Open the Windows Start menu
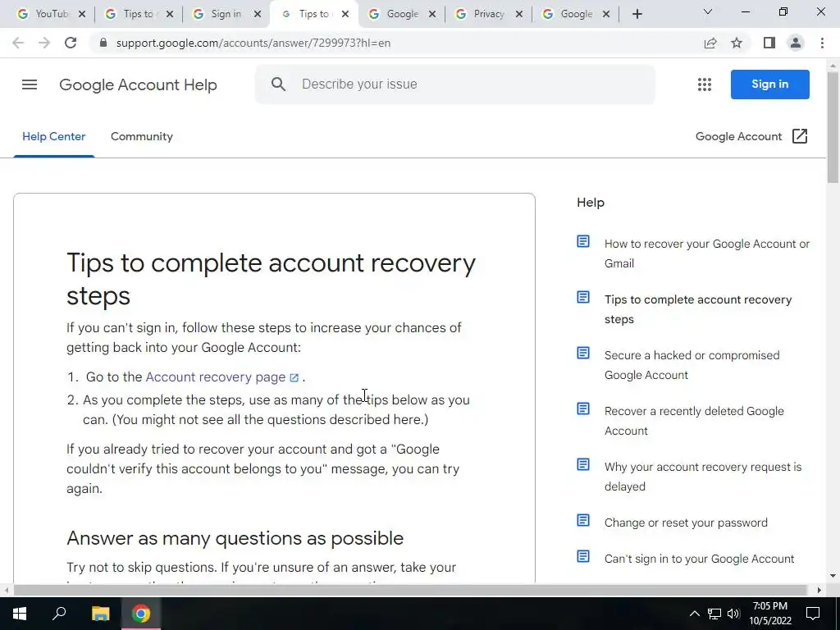Image resolution: width=840 pixels, height=630 pixels. (x=20, y=614)
